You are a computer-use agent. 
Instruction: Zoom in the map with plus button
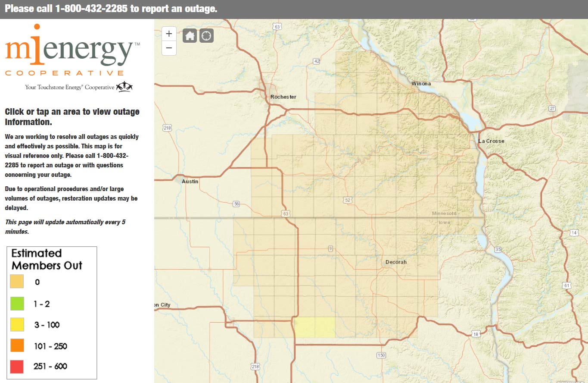pyautogui.click(x=169, y=34)
